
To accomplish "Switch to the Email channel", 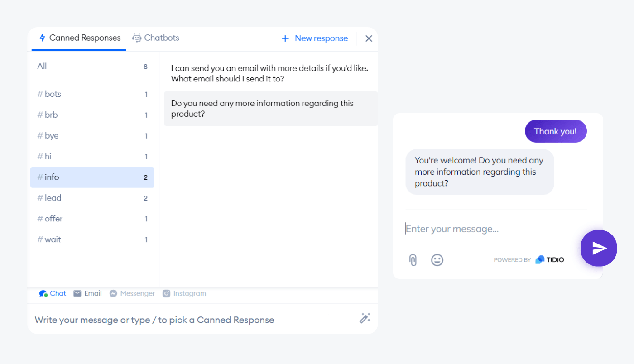I will [87, 293].
